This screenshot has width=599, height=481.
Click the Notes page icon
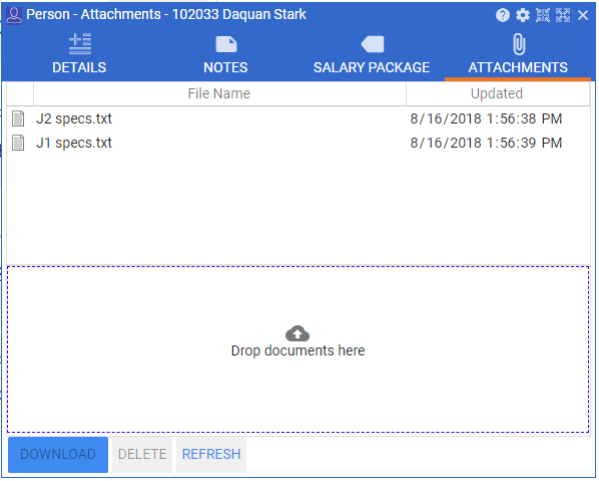tap(227, 44)
